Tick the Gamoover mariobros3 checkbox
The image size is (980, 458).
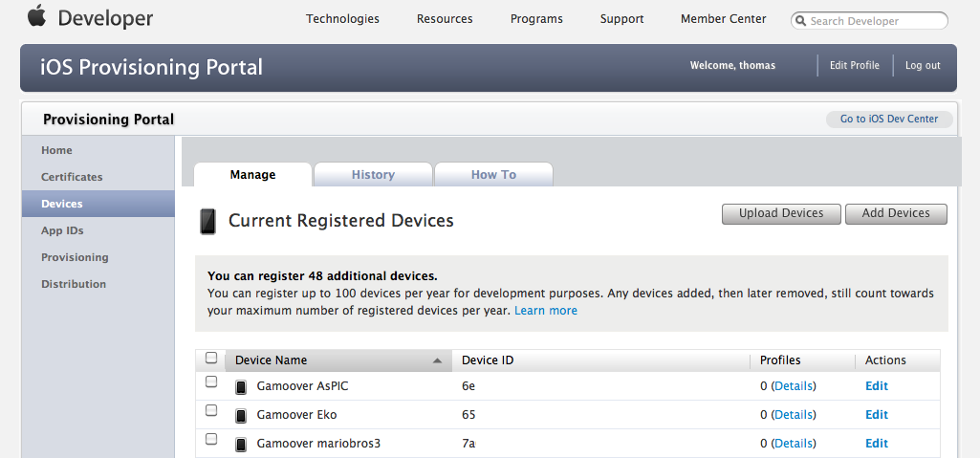[211, 439]
